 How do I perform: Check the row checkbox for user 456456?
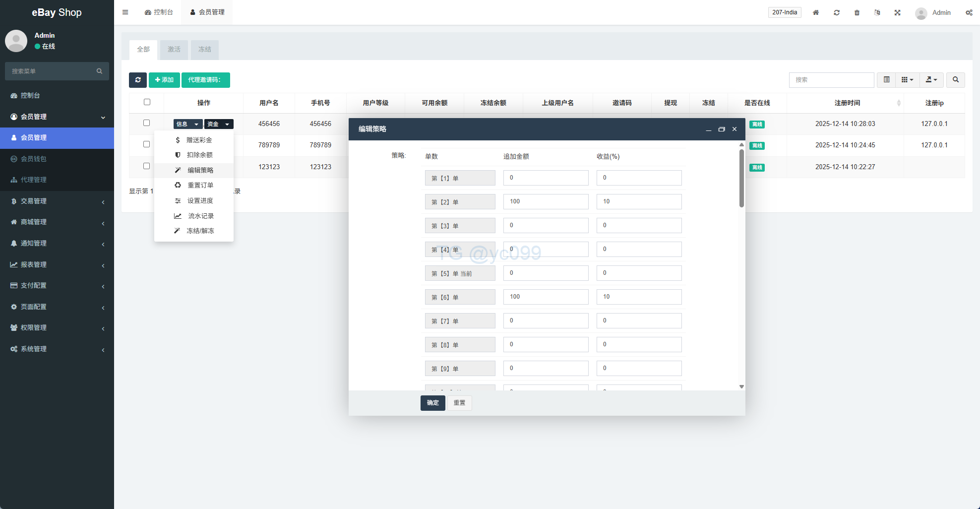click(146, 123)
